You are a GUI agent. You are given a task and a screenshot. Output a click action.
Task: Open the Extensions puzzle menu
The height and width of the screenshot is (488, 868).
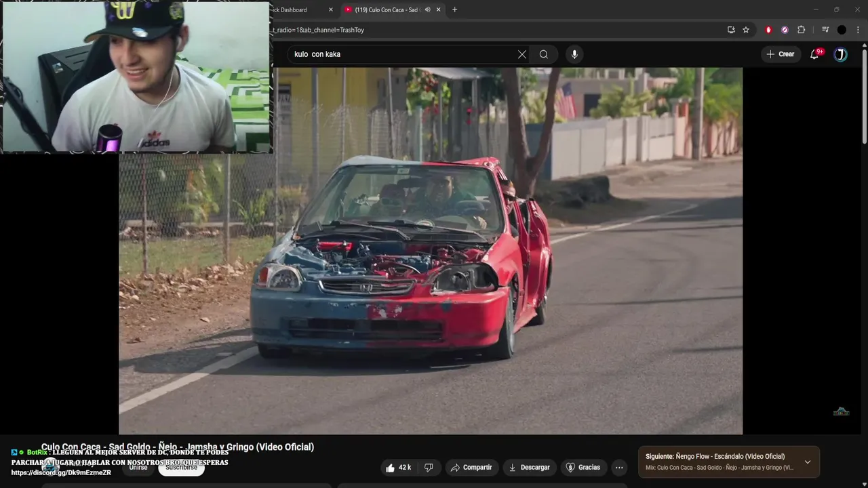pos(801,30)
